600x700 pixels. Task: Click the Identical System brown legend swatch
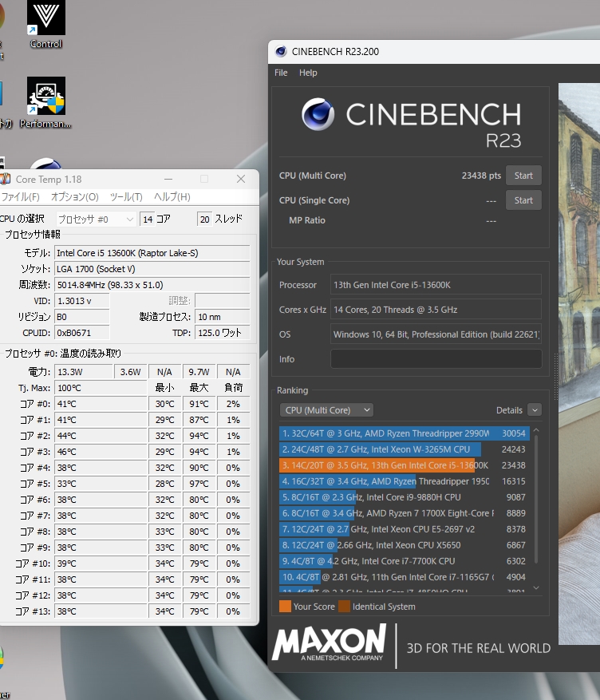[345, 607]
